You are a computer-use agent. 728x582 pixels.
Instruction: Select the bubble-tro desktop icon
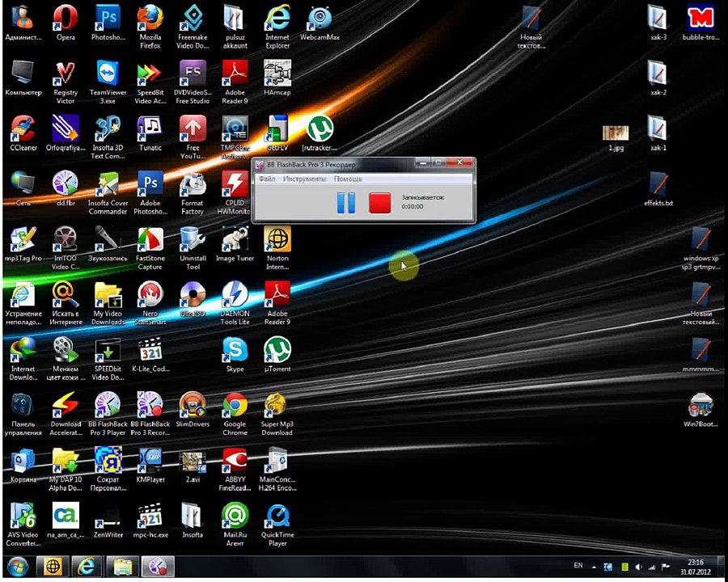coord(700,23)
